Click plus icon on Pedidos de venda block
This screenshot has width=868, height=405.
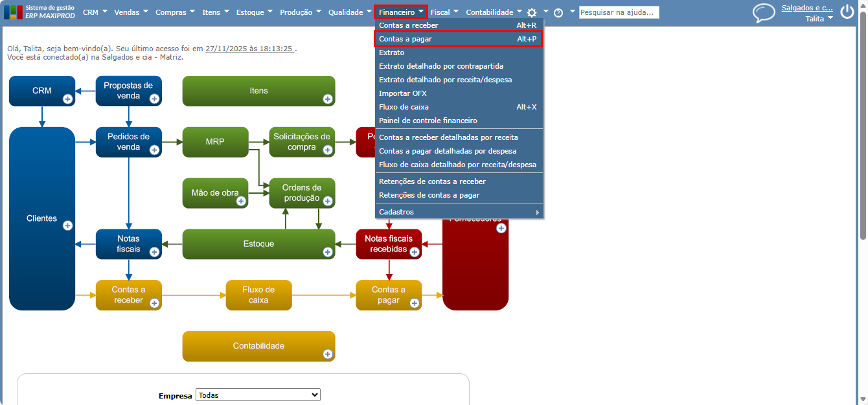pos(154,150)
